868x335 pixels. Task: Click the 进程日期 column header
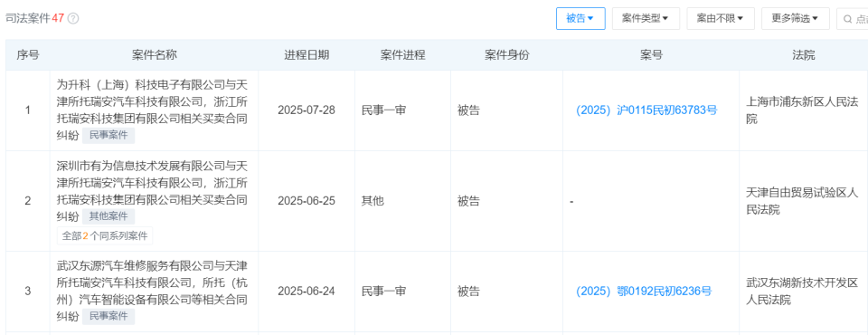pos(307,55)
